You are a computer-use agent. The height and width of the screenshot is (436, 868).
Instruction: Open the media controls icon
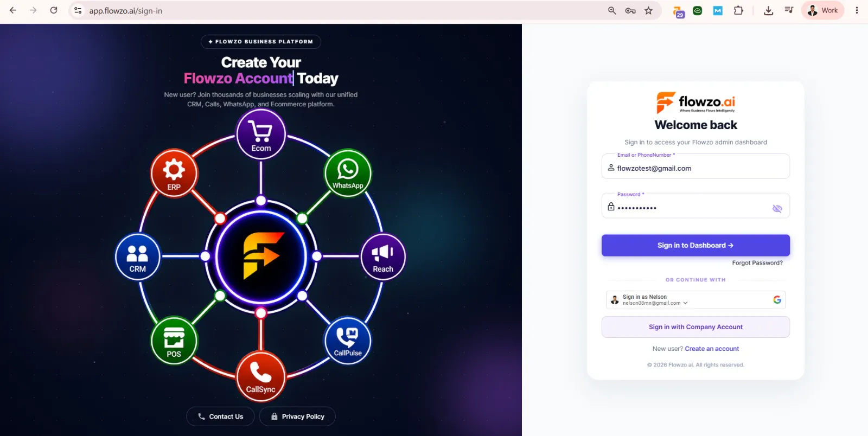[x=789, y=10]
